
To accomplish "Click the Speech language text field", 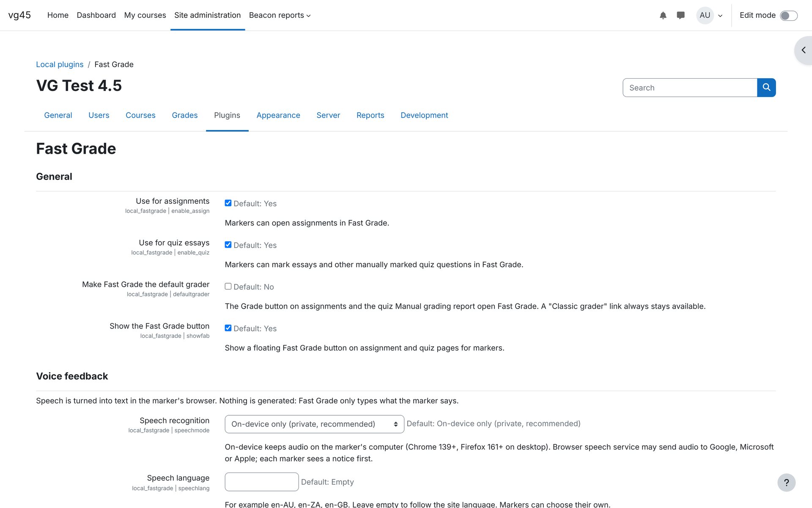I will 261,482.
